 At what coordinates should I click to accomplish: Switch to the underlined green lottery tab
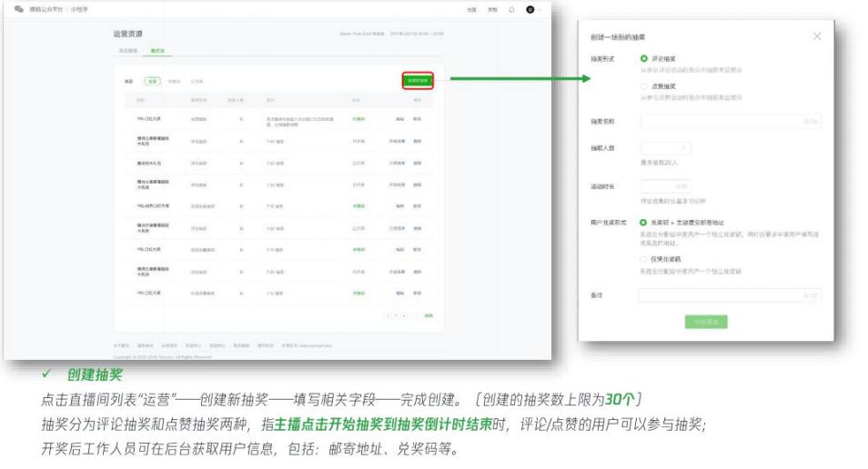pyautogui.click(x=158, y=51)
